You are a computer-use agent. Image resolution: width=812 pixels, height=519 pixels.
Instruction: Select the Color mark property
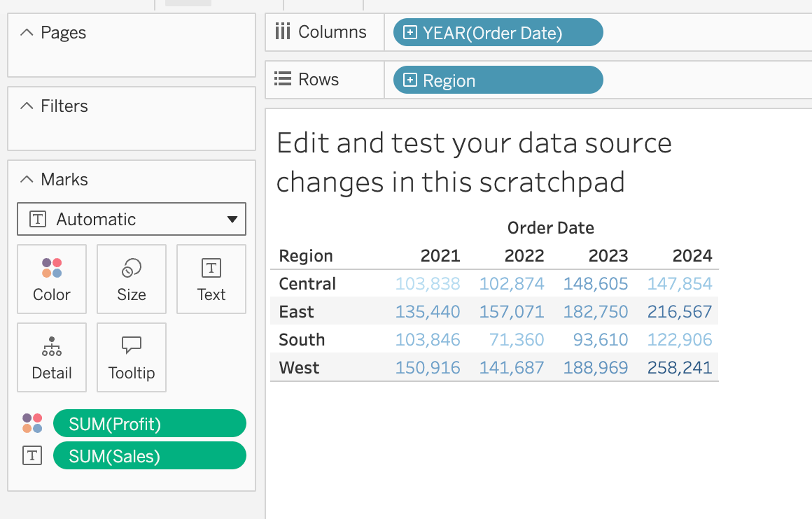click(51, 279)
